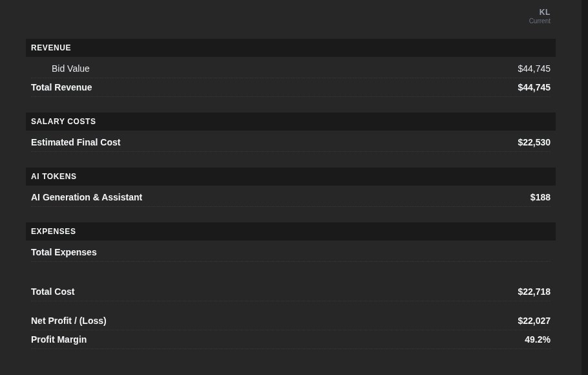Click the 49.2% profit margin value

(x=538, y=339)
